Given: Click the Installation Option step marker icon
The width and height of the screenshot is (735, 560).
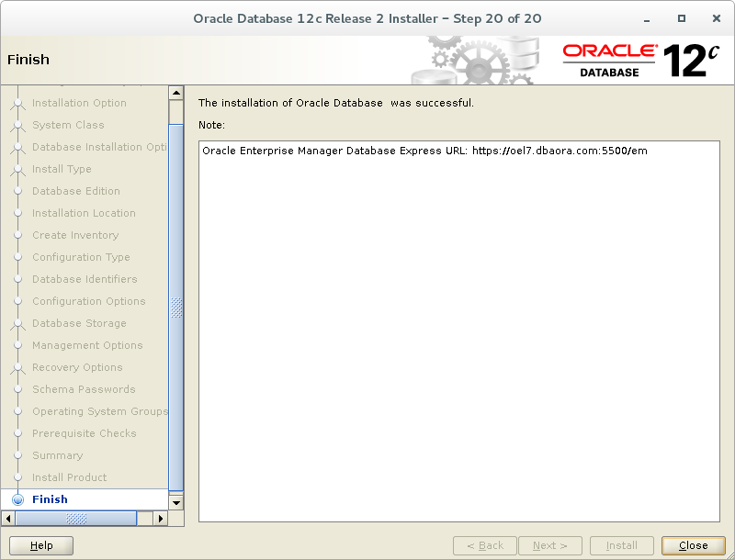Looking at the screenshot, I should coord(17,104).
